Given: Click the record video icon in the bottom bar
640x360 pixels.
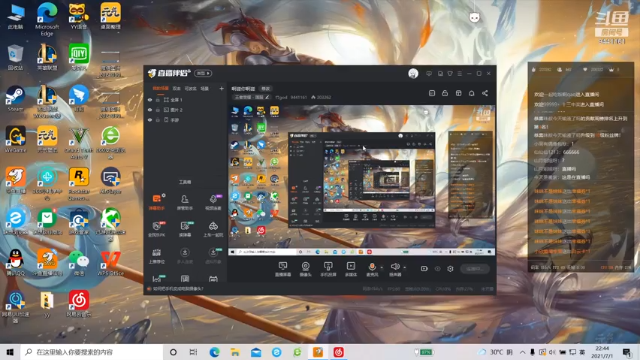Looking at the screenshot, I should click(424, 269).
